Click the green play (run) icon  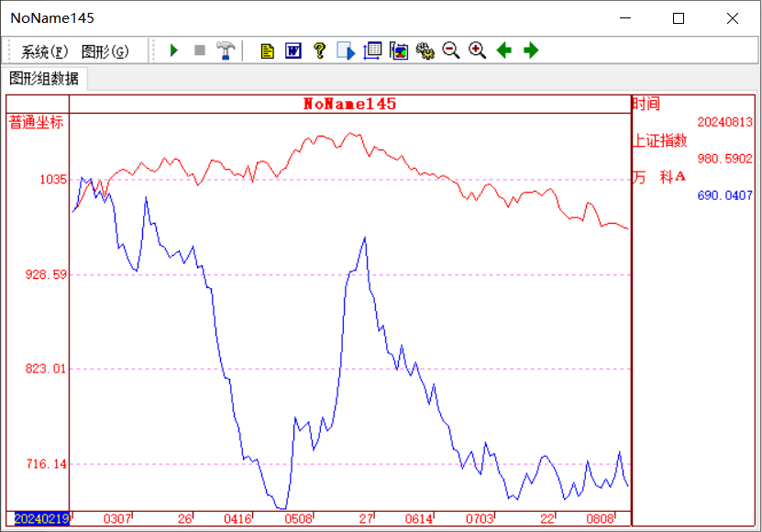point(174,50)
